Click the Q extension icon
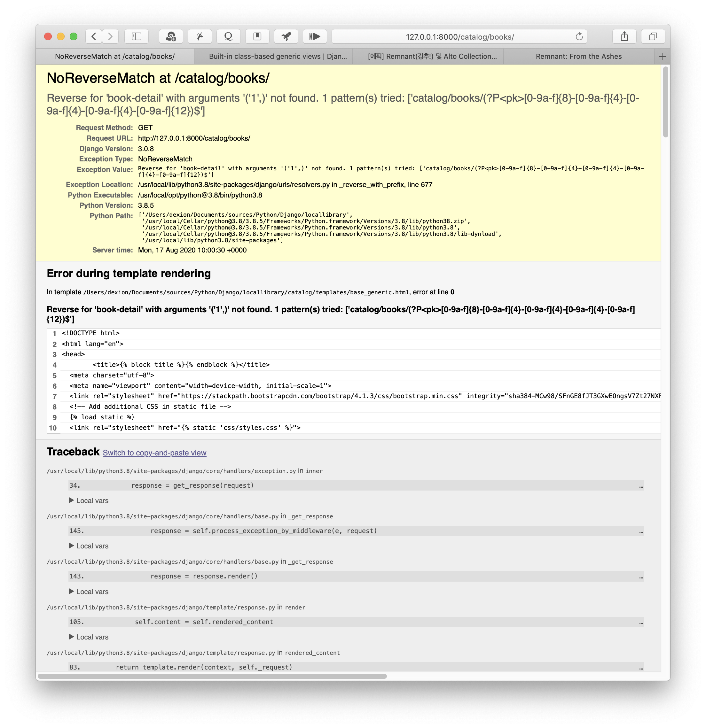 coord(229,36)
